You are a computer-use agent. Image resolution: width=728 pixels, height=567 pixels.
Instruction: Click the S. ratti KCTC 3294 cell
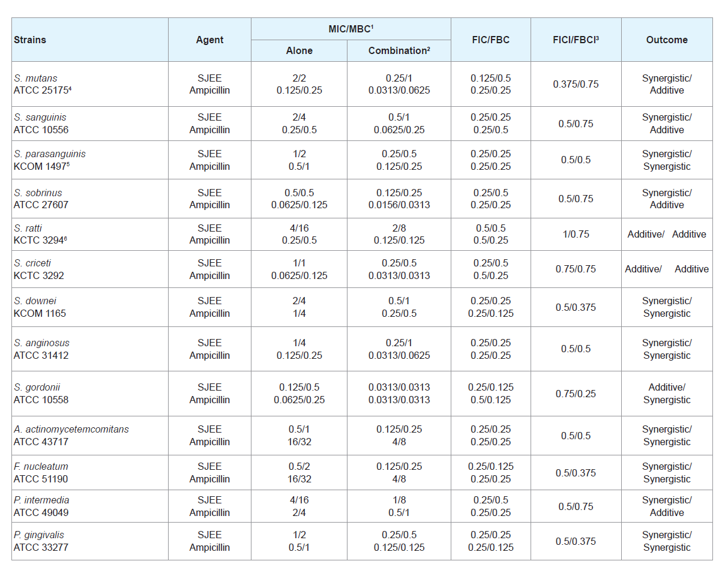tap(90, 234)
